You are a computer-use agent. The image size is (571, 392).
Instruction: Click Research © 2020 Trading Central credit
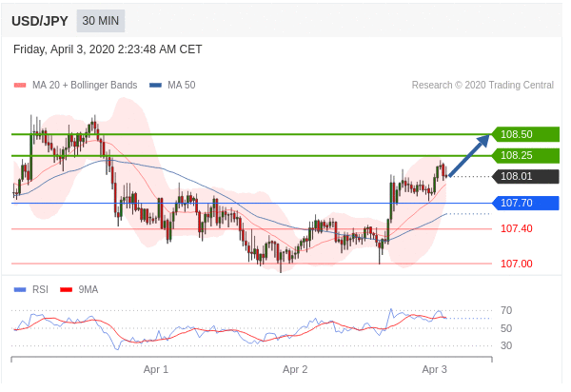point(482,86)
